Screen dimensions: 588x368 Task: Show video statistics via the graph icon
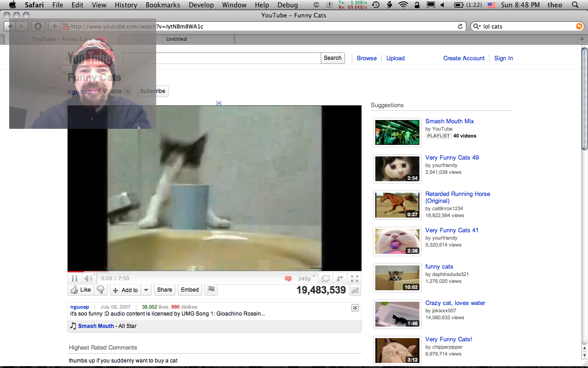(355, 290)
